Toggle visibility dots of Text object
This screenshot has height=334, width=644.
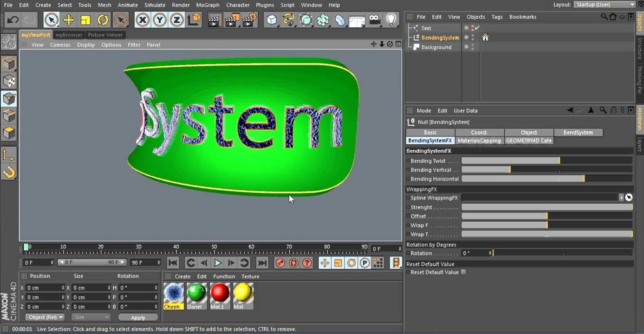click(x=473, y=28)
